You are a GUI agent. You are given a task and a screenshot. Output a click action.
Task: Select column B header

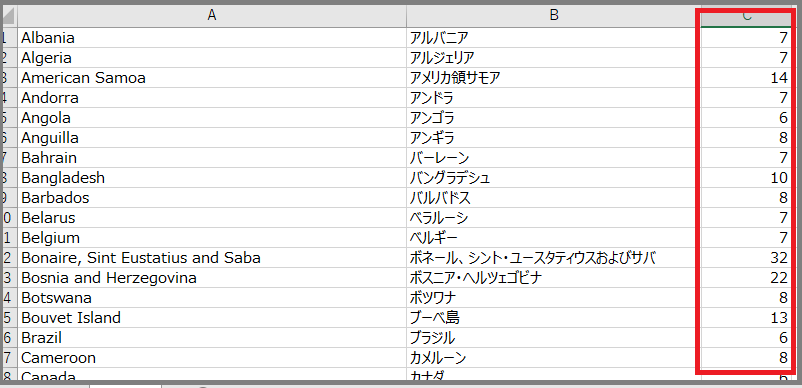(553, 16)
